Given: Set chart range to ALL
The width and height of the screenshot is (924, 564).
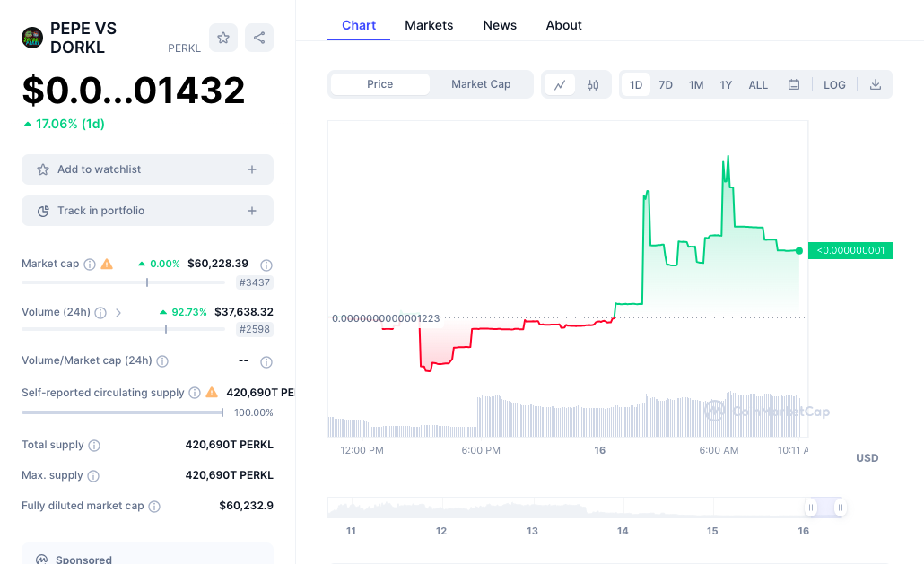Looking at the screenshot, I should pyautogui.click(x=758, y=85).
